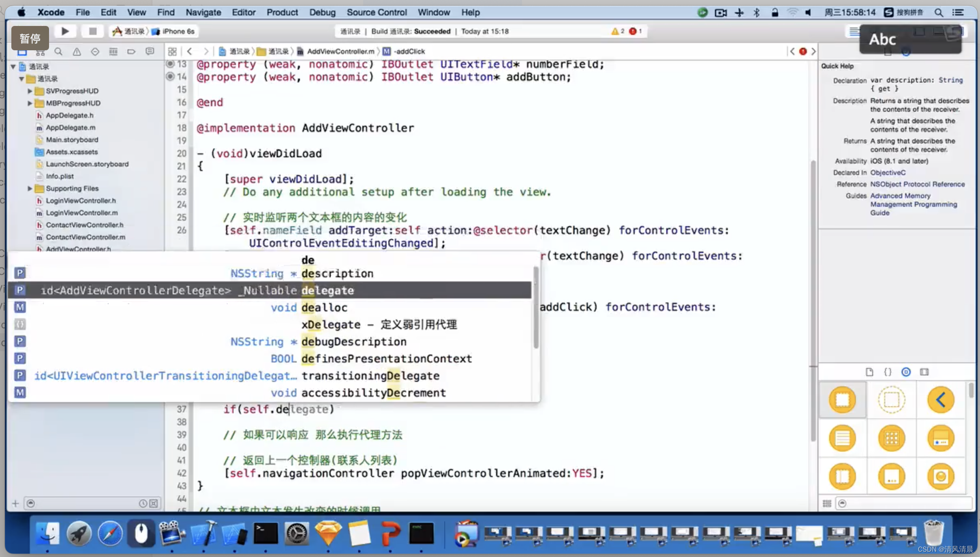The image size is (980, 557).
Task: Click the code editor vertical scrollbar
Action: point(813,301)
